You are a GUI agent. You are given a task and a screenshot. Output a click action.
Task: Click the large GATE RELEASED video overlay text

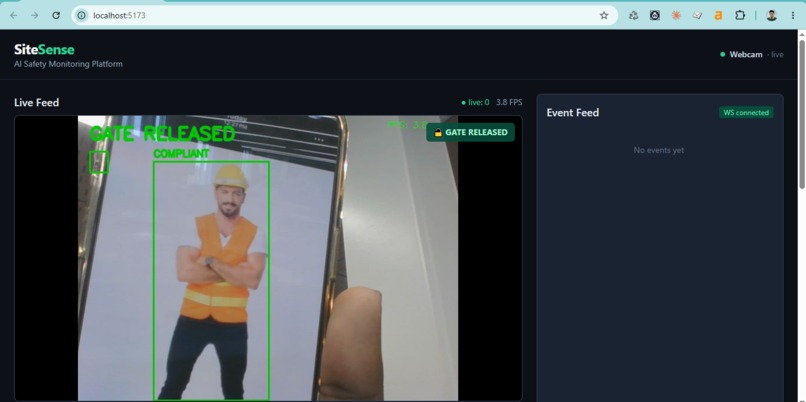162,134
